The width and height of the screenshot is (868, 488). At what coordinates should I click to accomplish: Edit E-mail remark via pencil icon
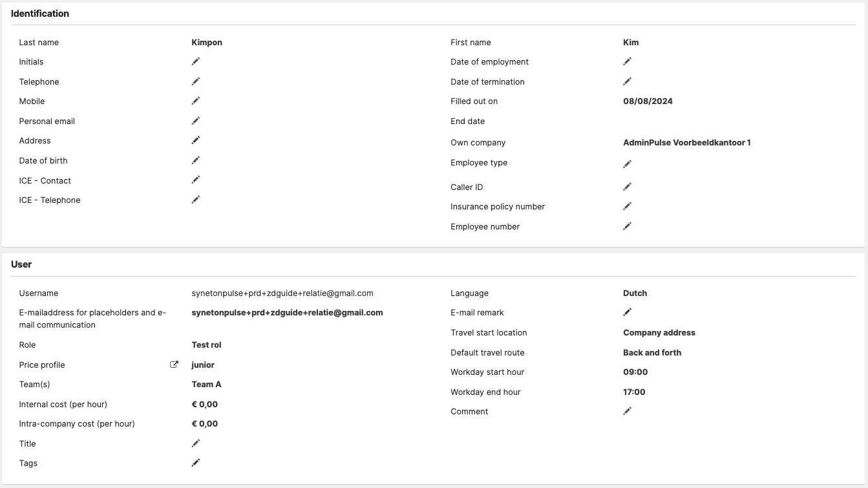[627, 312]
